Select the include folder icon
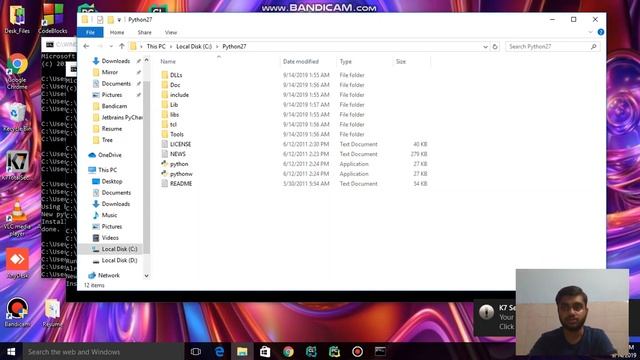This screenshot has width=640, height=360. [x=164, y=94]
